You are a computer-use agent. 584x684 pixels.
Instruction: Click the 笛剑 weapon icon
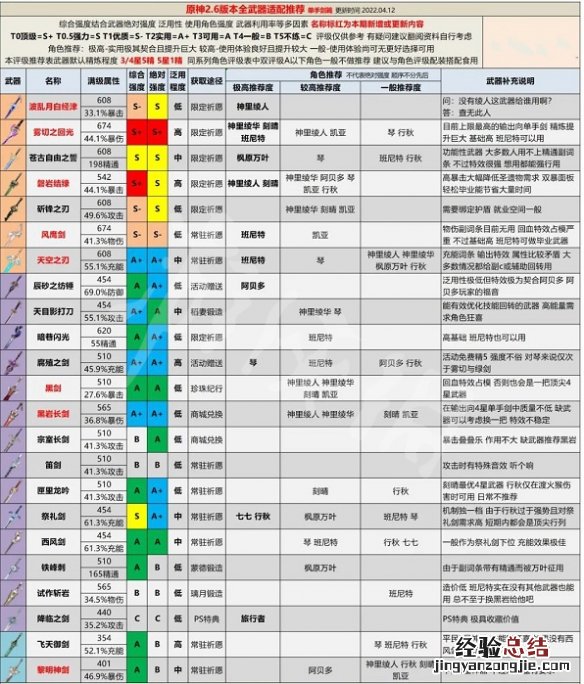point(13,465)
